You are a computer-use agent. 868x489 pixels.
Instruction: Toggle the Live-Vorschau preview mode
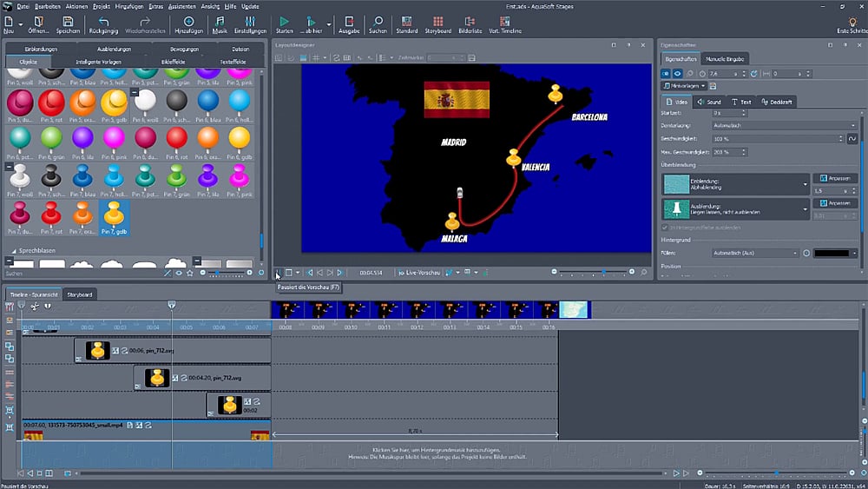(418, 273)
